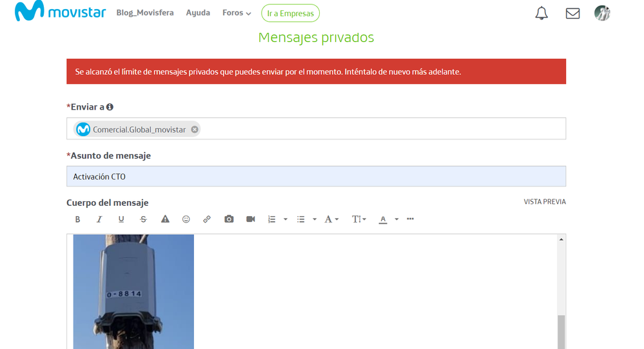Open the emoji picker

(186, 219)
